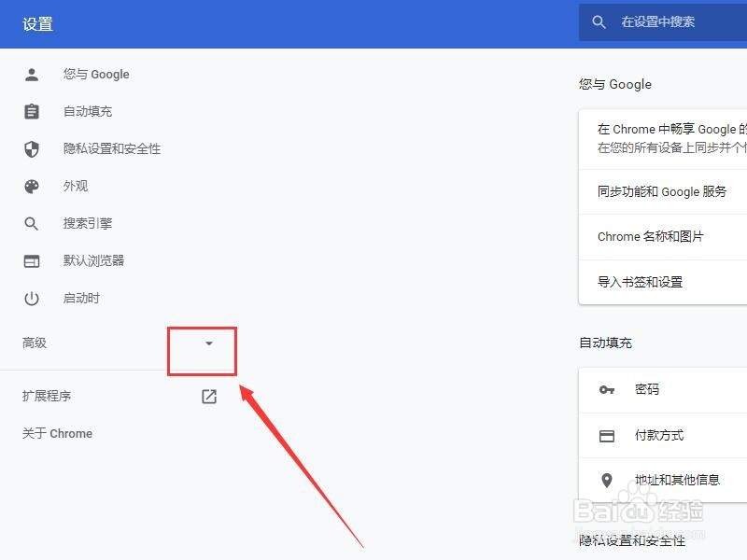Go to 搜索引擎 in the sidebar

88,223
